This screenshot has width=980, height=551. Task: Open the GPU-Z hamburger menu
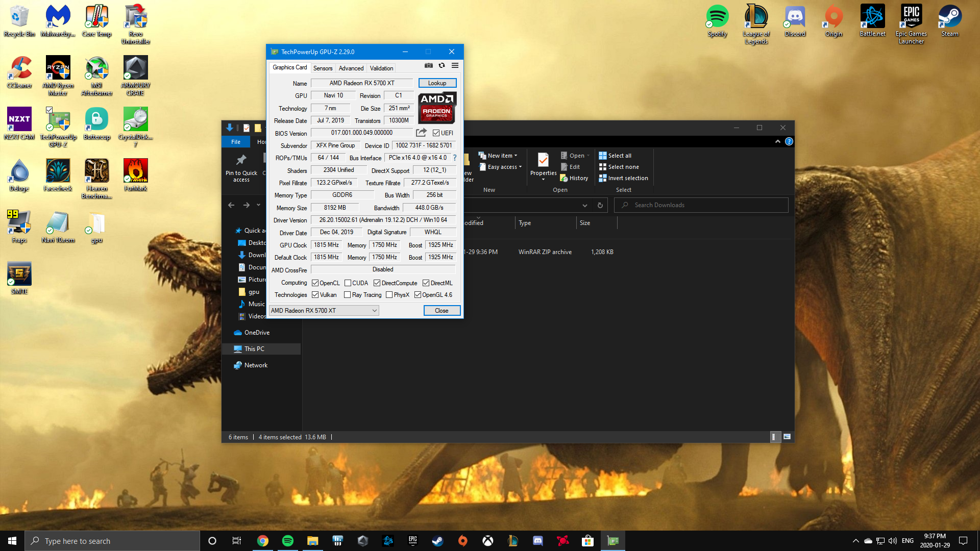pyautogui.click(x=455, y=65)
